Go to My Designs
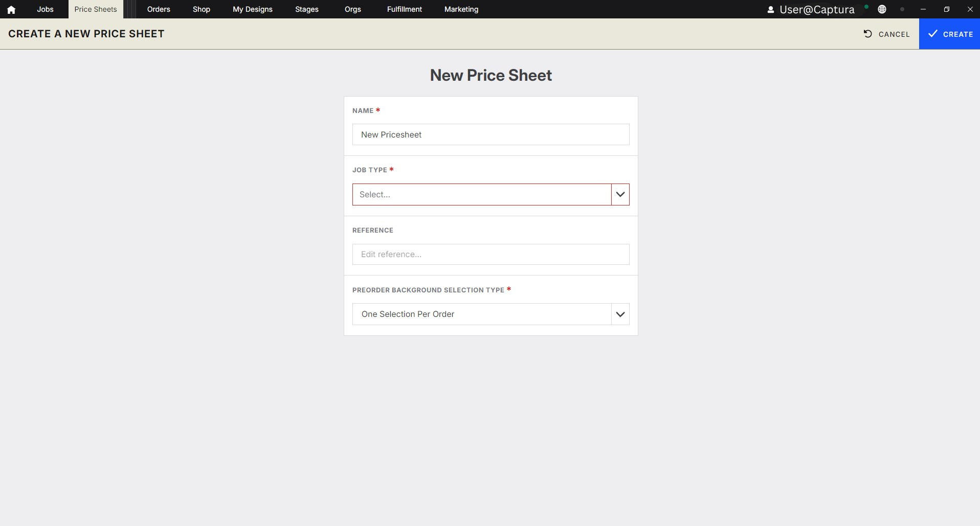 [x=253, y=9]
